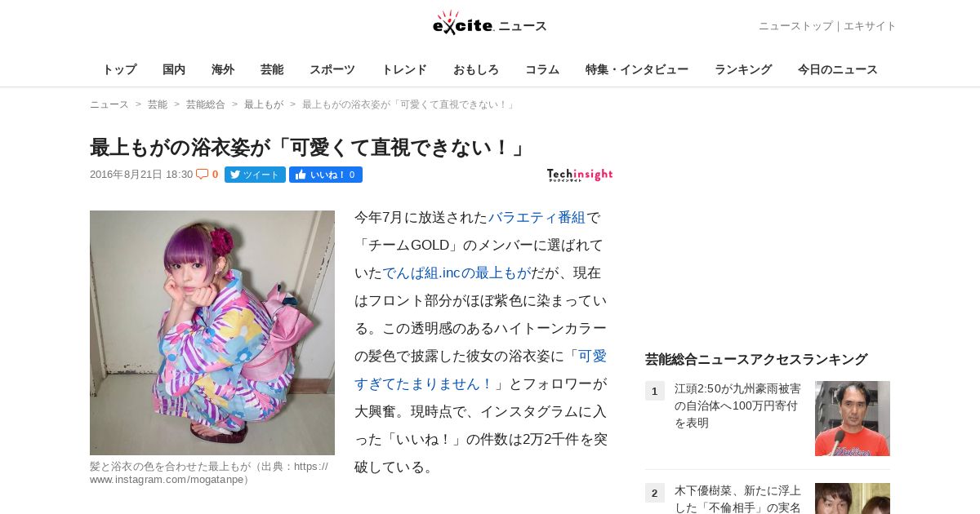Open the Techinsight source logo

pyautogui.click(x=580, y=175)
